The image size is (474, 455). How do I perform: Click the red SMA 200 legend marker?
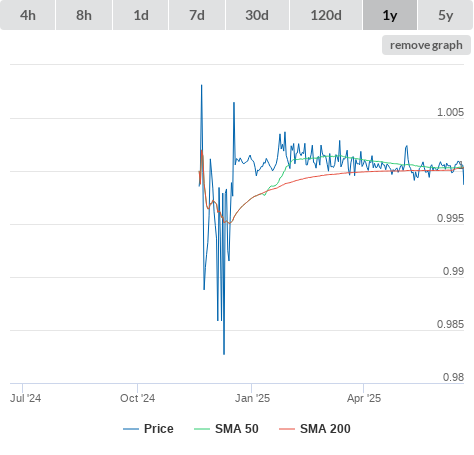pos(287,429)
